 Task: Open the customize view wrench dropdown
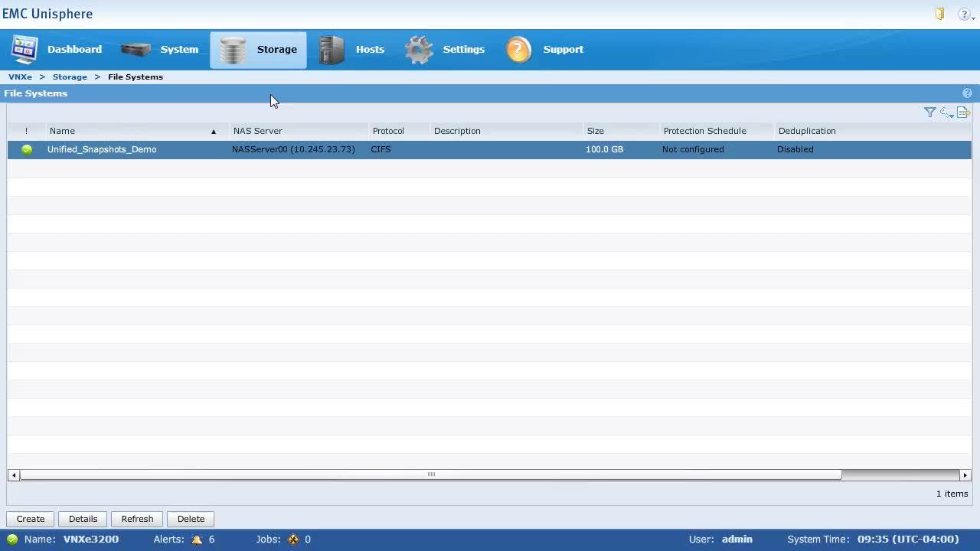point(947,112)
